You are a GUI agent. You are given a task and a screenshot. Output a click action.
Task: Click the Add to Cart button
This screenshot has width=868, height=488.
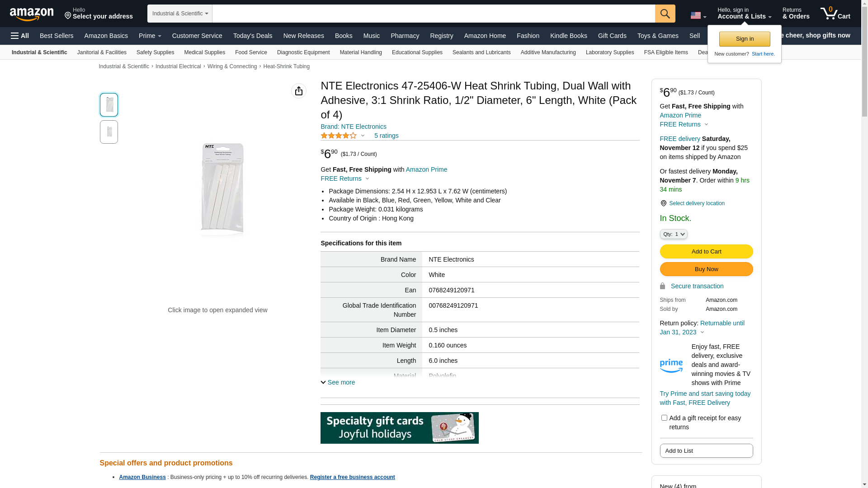pyautogui.click(x=706, y=251)
